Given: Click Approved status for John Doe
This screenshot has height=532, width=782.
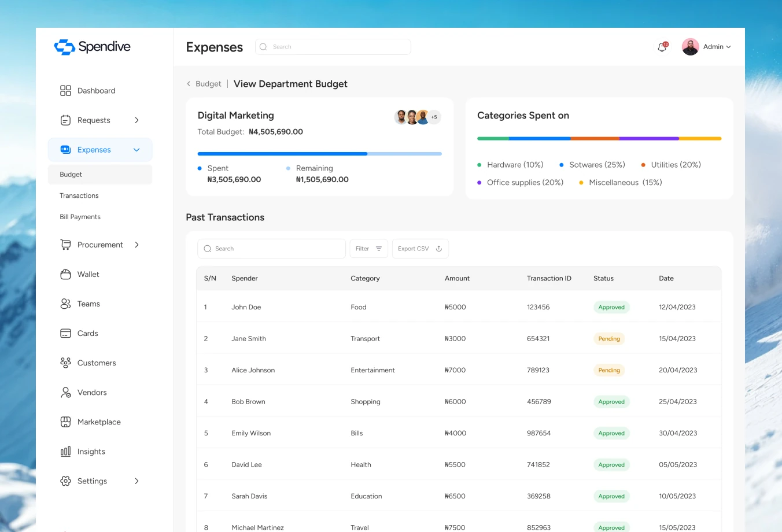Looking at the screenshot, I should (x=611, y=307).
